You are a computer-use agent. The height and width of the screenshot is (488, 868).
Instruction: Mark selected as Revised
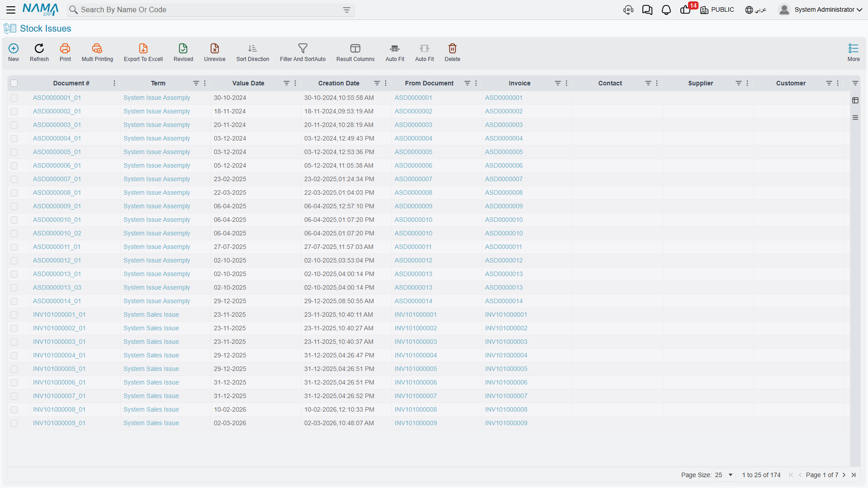point(183,48)
